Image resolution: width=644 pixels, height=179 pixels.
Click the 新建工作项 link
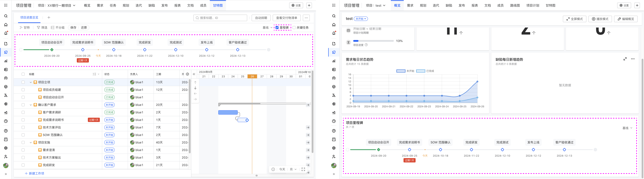tap(34, 173)
